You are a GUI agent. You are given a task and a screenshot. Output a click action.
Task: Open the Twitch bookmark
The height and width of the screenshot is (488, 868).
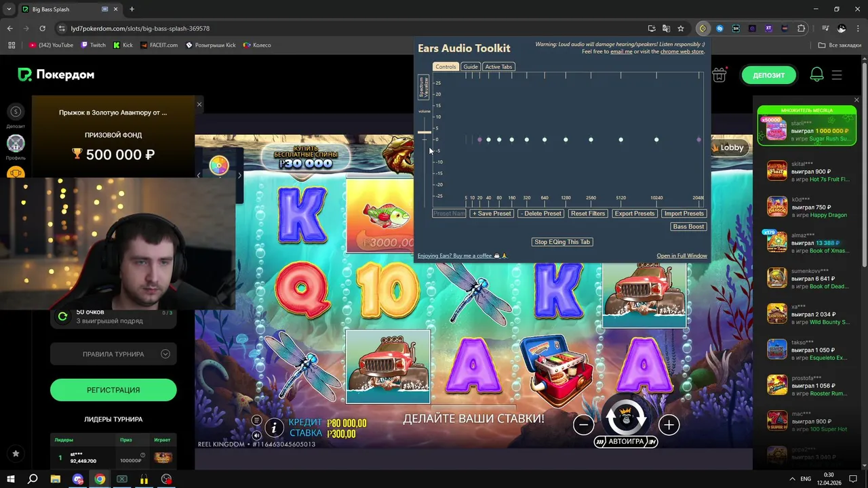pos(94,45)
